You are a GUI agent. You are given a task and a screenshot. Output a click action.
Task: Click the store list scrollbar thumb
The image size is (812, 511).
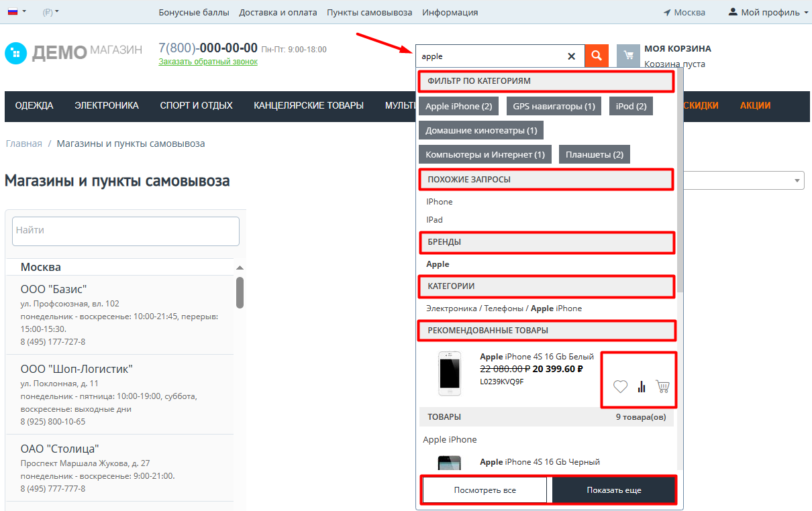240,292
